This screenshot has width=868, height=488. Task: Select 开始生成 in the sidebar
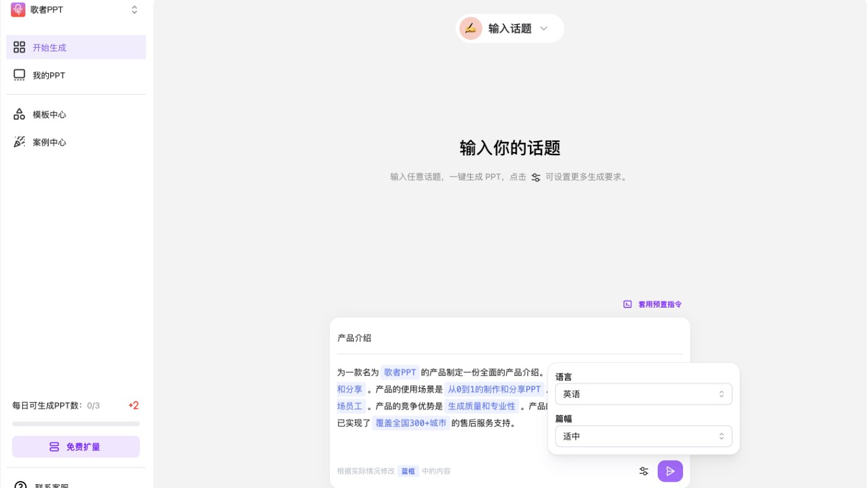pyautogui.click(x=76, y=47)
